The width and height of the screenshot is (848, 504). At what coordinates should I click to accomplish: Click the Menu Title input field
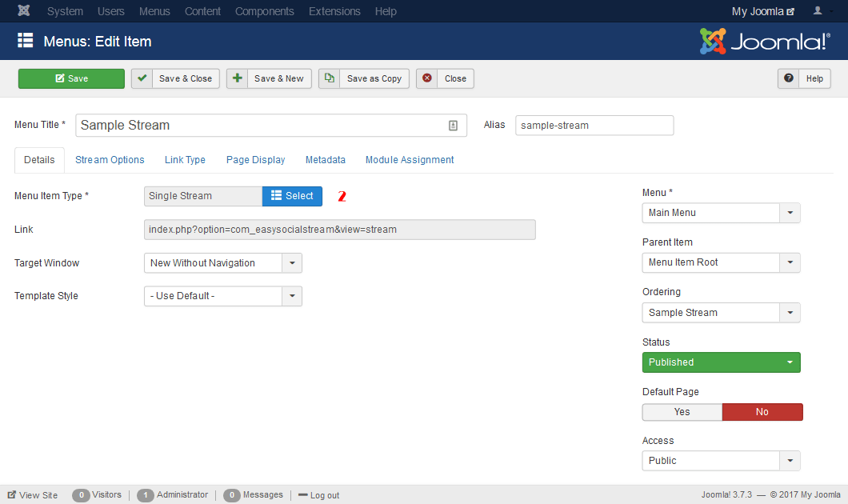[271, 126]
